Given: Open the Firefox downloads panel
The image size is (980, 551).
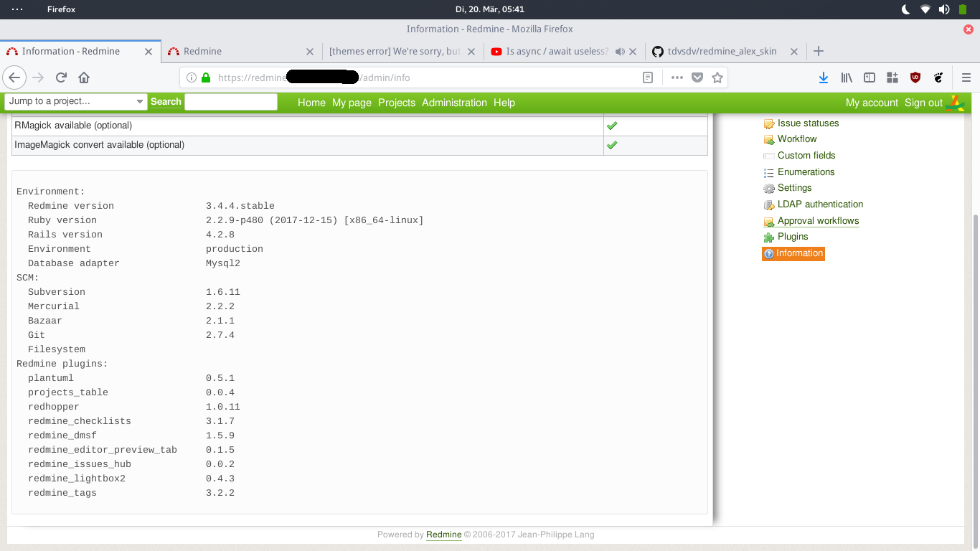Looking at the screenshot, I should 824,77.
